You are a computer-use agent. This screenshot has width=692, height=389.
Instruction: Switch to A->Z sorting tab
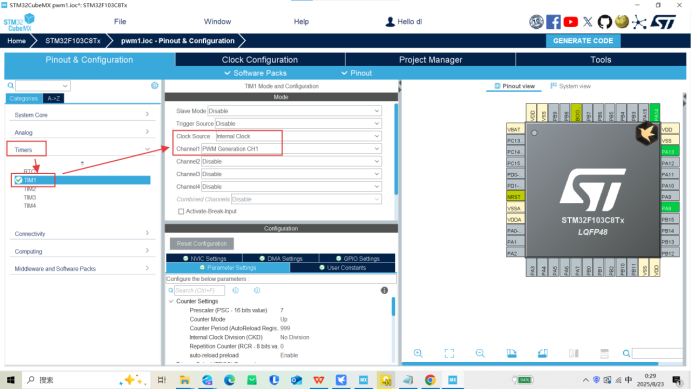(x=53, y=98)
